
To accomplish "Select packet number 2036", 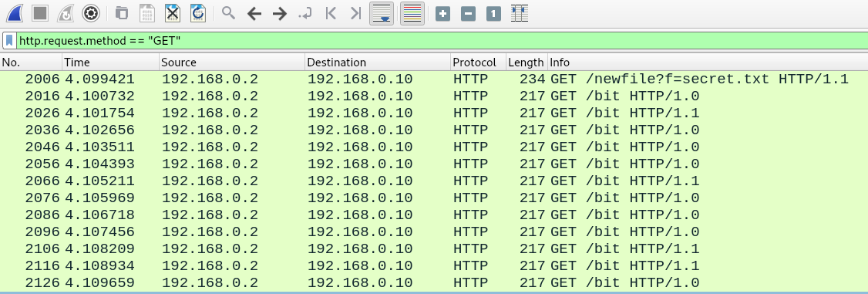I will pos(434,130).
